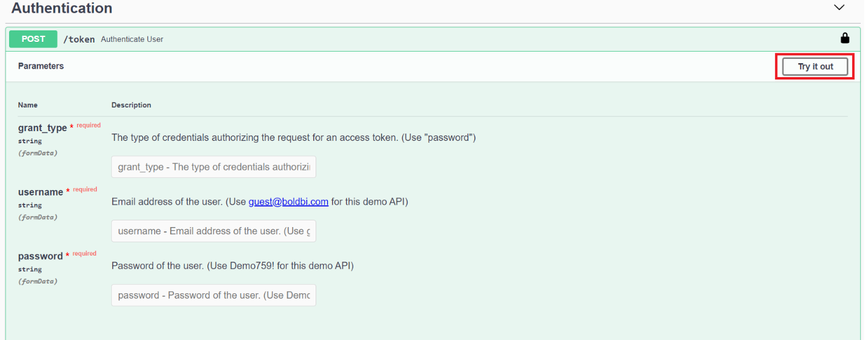Click the Demo759! password description text
Image resolution: width=868 pixels, height=340 pixels.
click(232, 266)
